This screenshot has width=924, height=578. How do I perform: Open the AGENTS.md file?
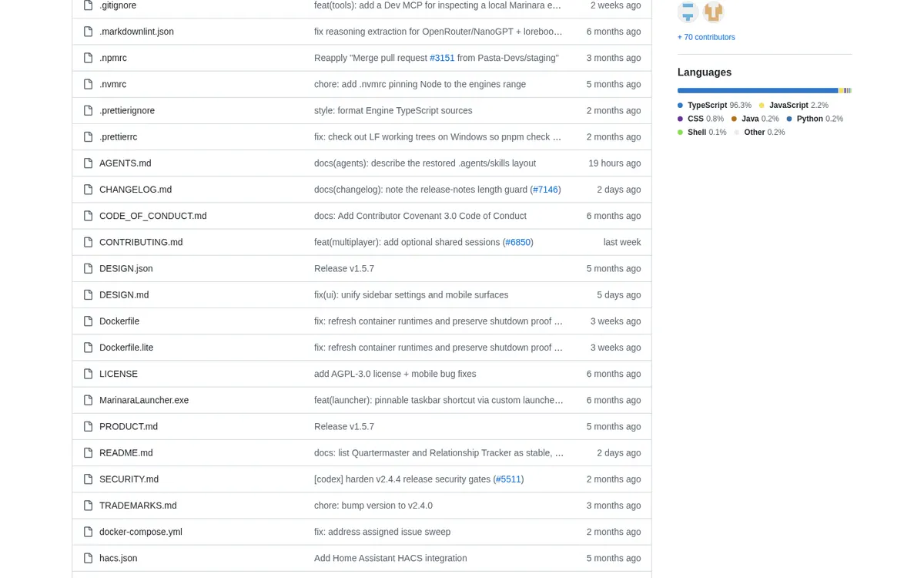click(x=126, y=163)
